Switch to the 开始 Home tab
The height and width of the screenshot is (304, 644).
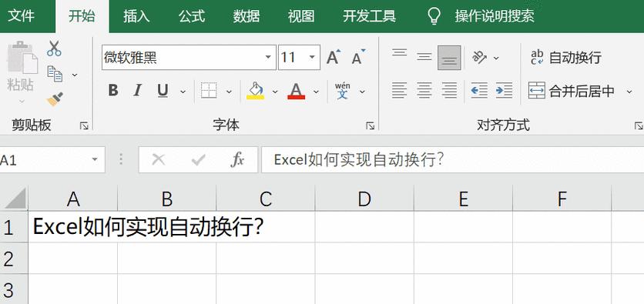tap(82, 16)
